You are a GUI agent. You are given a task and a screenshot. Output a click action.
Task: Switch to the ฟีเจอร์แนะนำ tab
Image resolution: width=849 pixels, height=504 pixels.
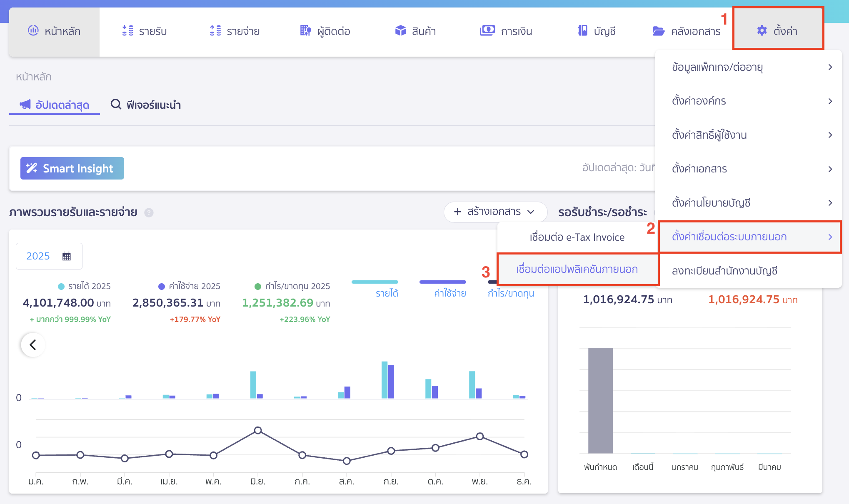146,105
